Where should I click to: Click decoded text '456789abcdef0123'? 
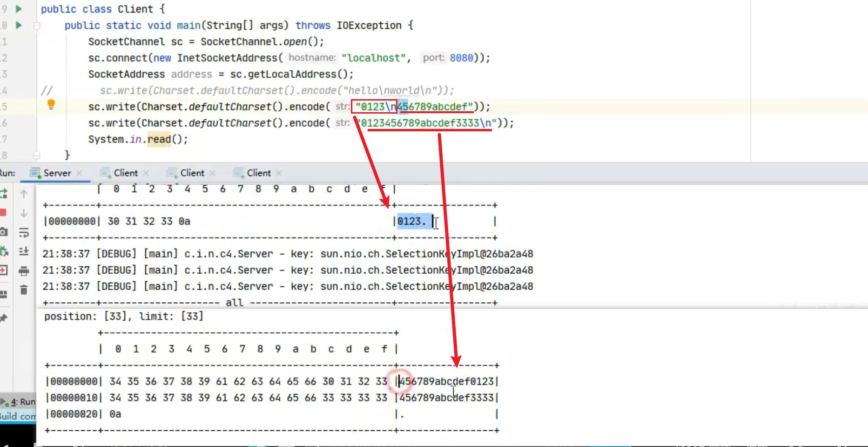(447, 382)
